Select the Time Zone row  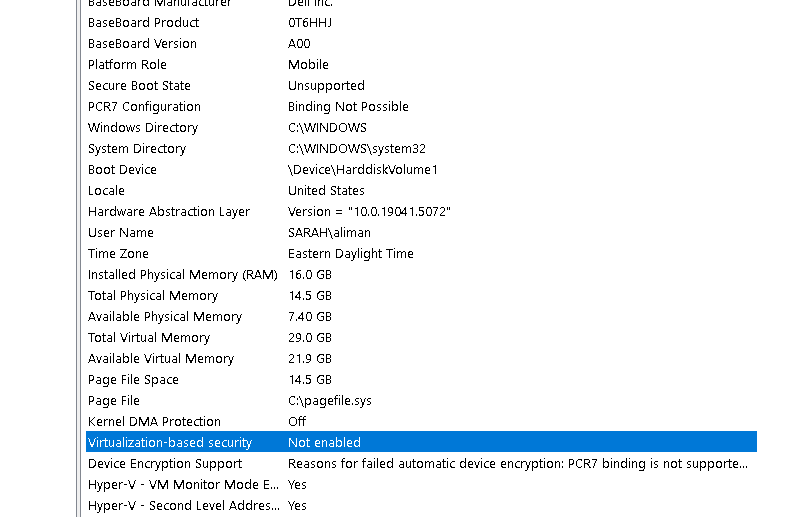pos(118,253)
